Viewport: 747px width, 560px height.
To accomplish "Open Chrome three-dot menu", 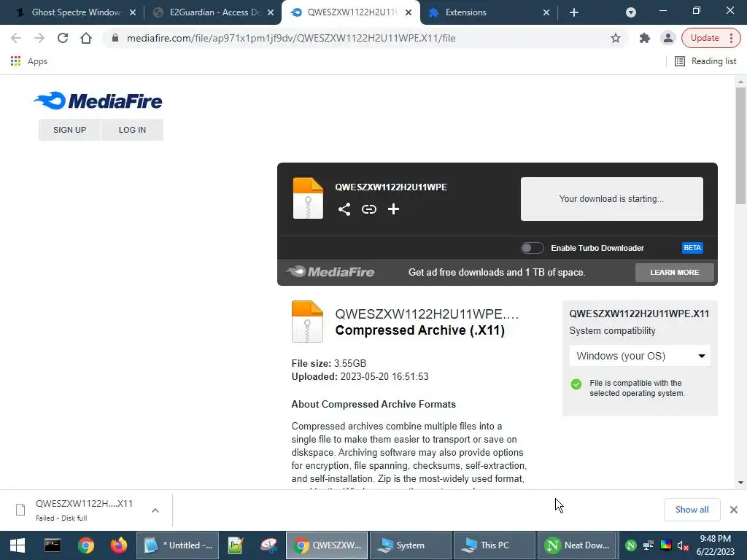I will coord(731,38).
